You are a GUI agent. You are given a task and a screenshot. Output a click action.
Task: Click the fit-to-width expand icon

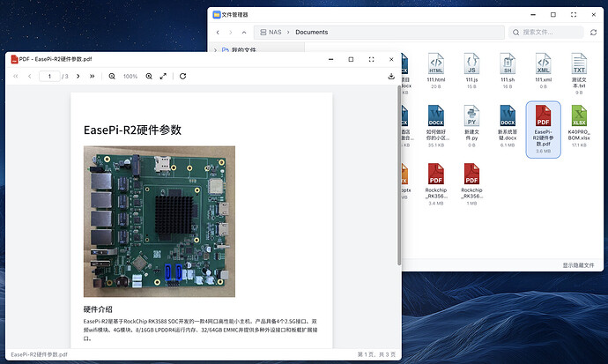[164, 77]
